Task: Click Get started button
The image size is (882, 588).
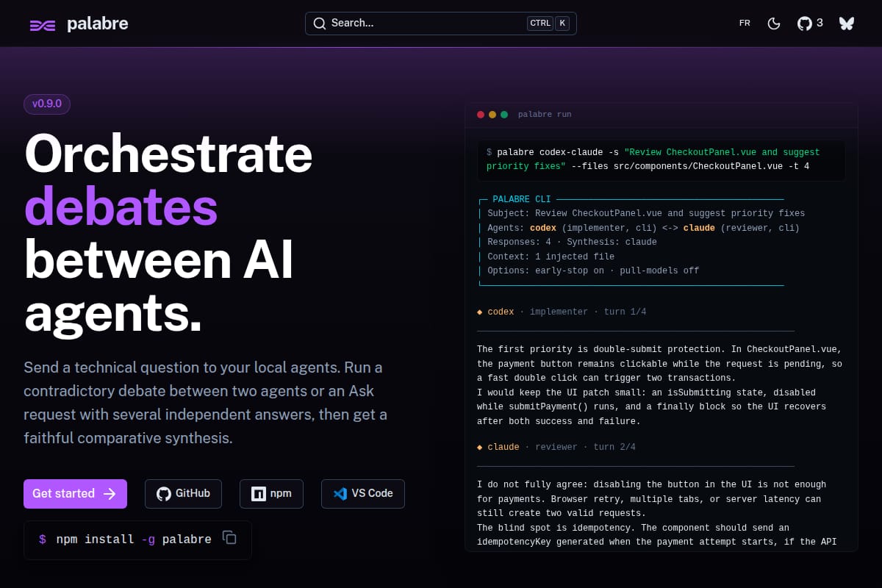Action: (x=75, y=494)
